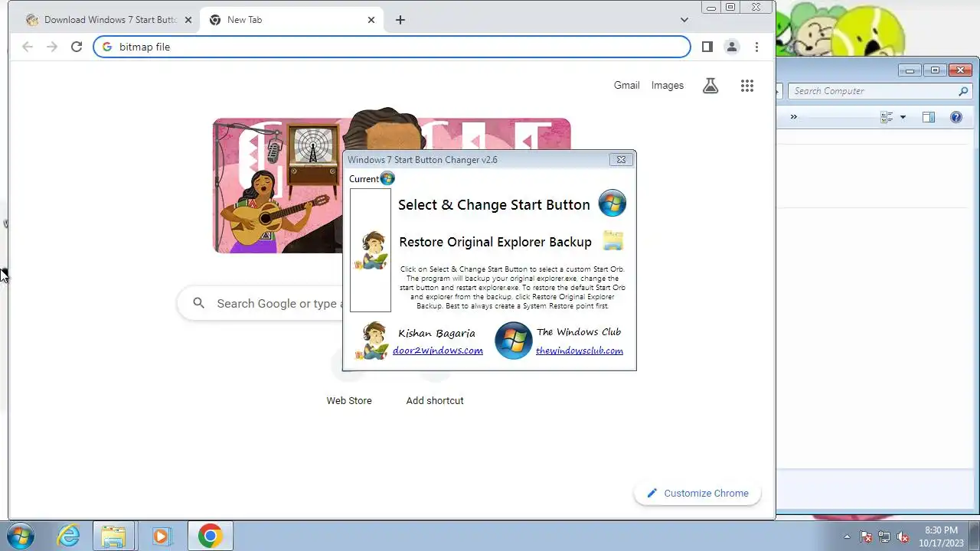The image size is (980, 551).
Task: Open the Images link
Action: coord(668,85)
